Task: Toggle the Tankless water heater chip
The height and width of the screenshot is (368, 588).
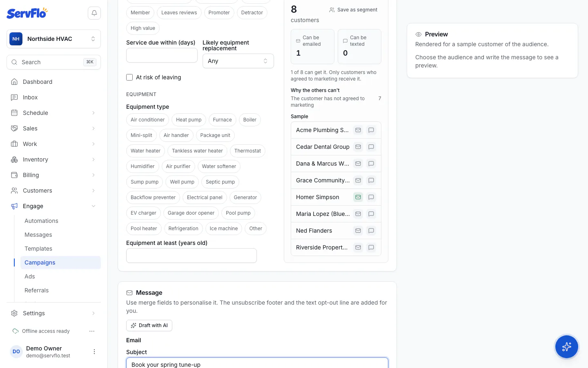Action: 197,151
